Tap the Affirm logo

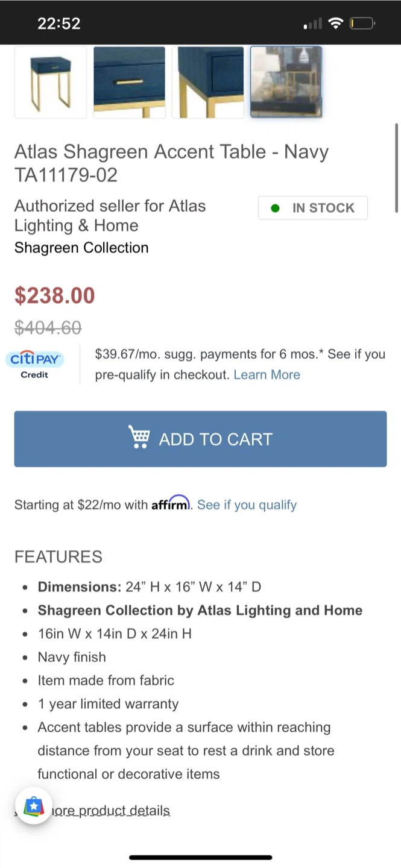point(170,504)
